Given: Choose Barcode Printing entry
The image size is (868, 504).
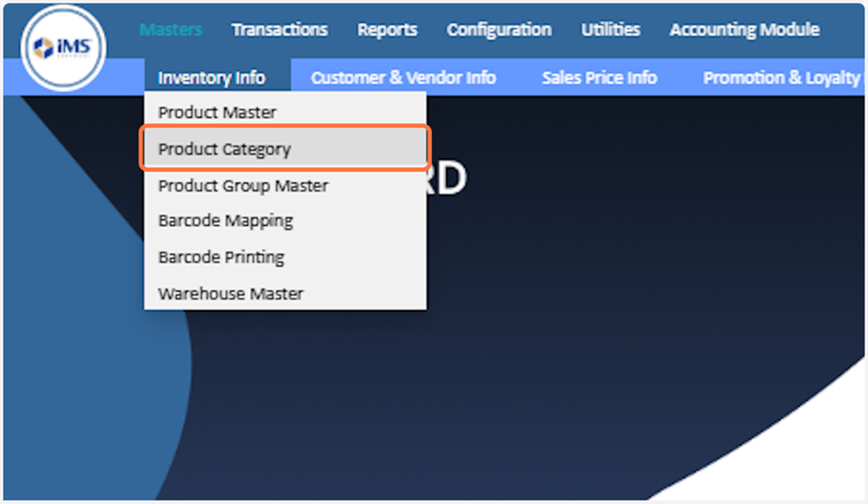Looking at the screenshot, I should click(285, 257).
